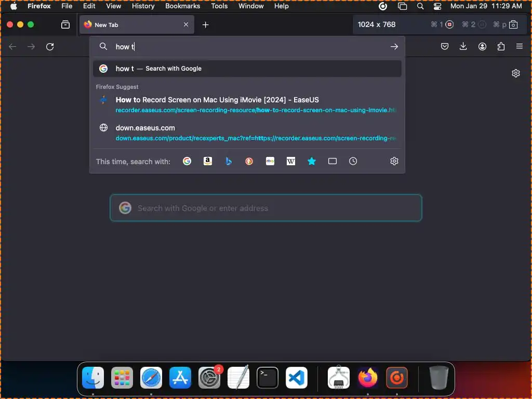
Task: Go back with the back arrow
Action: click(x=12, y=46)
